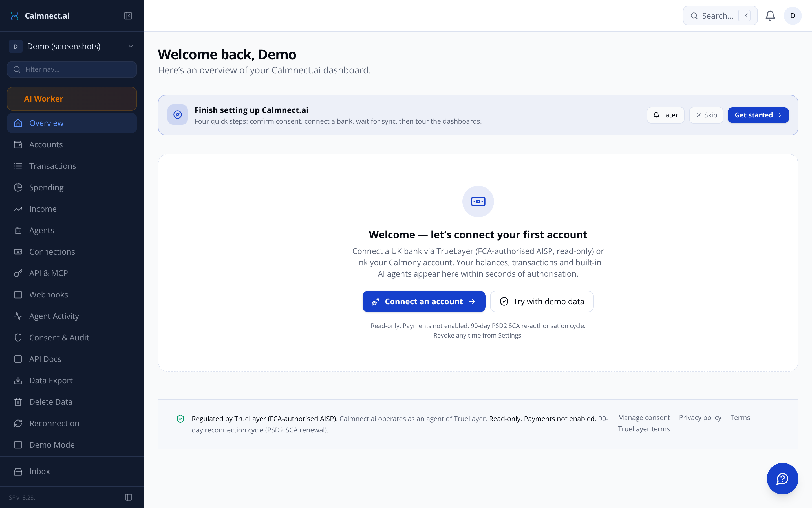Open the Privacy policy link
The image size is (812, 508).
(x=700, y=418)
